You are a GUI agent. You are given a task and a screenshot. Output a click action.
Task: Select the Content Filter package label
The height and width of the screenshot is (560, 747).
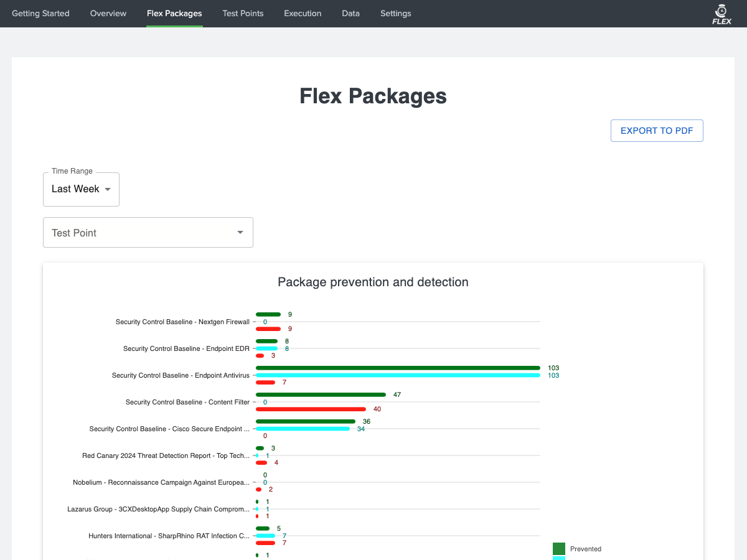coord(187,402)
